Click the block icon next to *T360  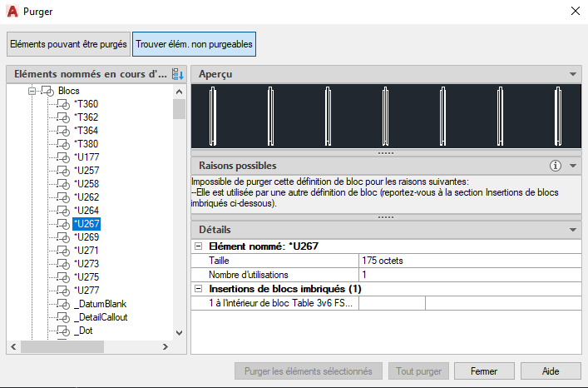click(x=64, y=104)
